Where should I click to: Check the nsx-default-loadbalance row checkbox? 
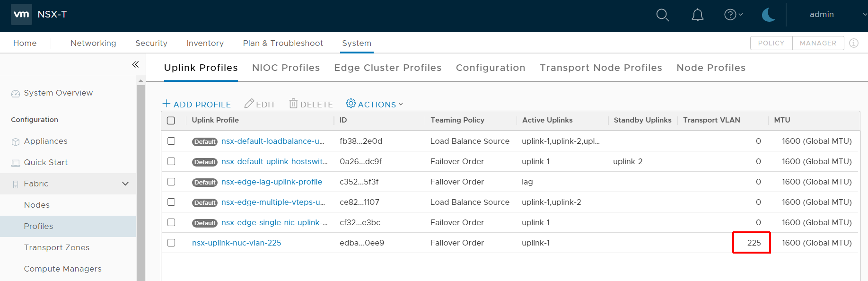pos(171,141)
